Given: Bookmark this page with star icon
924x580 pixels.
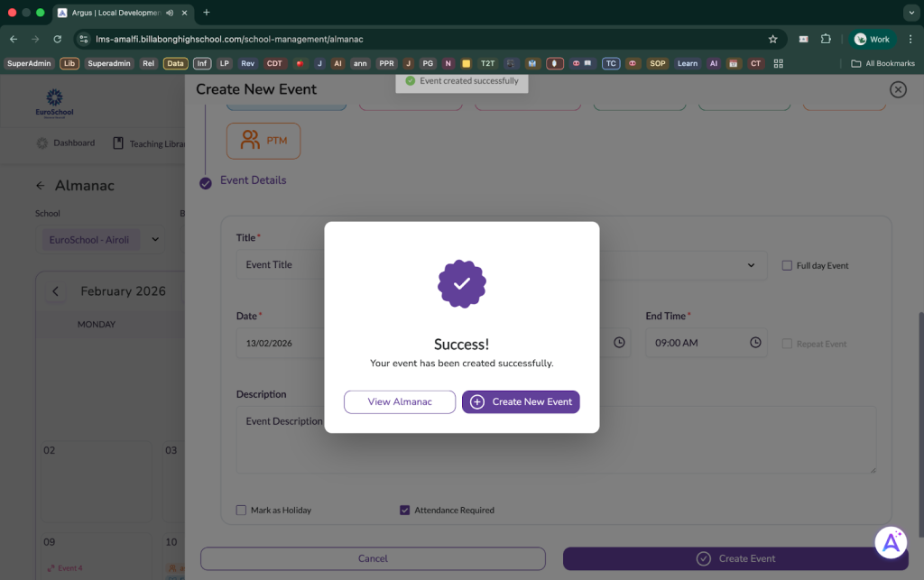Looking at the screenshot, I should pos(772,40).
